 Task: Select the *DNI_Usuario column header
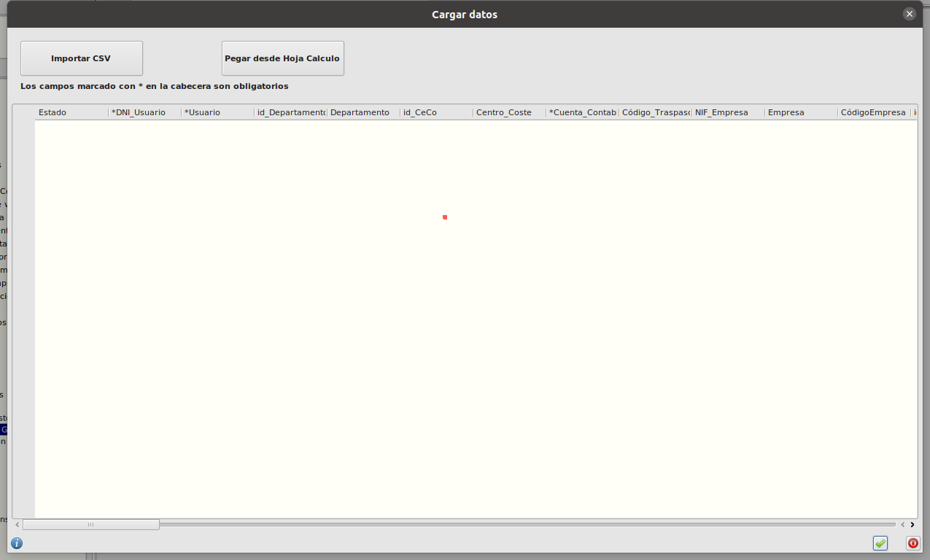pyautogui.click(x=144, y=112)
